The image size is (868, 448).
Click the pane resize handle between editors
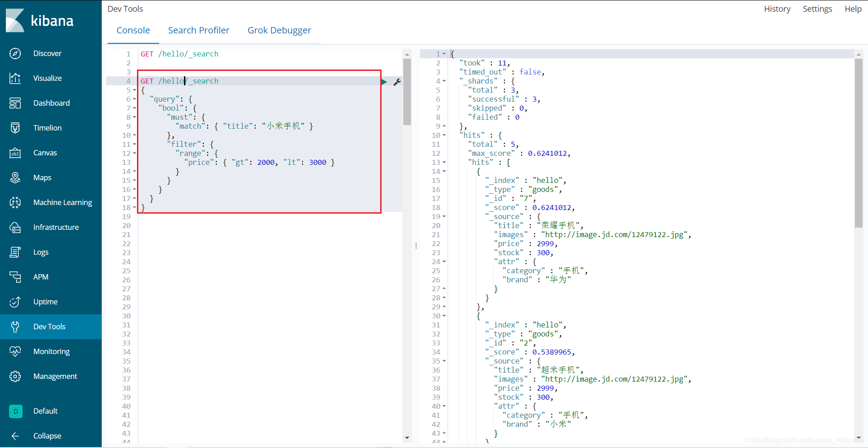click(416, 246)
